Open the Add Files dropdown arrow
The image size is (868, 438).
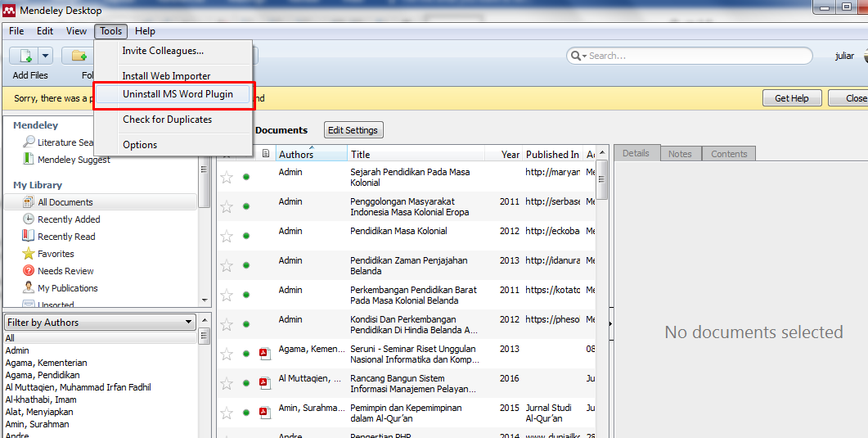pos(45,56)
